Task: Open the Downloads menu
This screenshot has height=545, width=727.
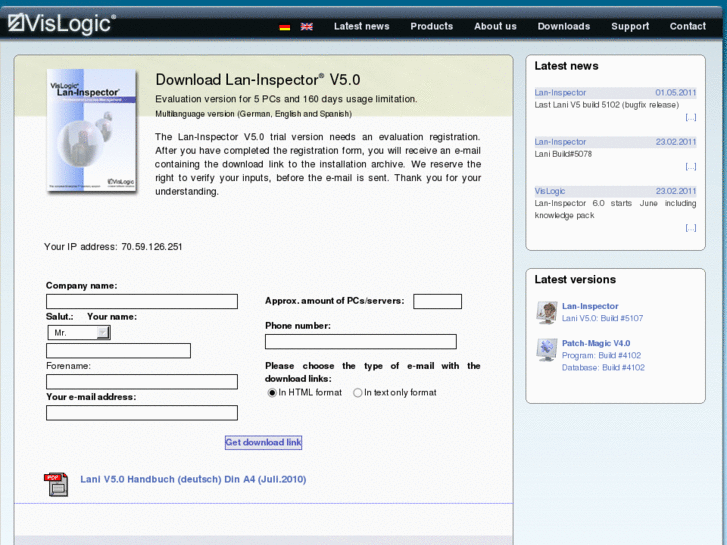Action: tap(564, 26)
